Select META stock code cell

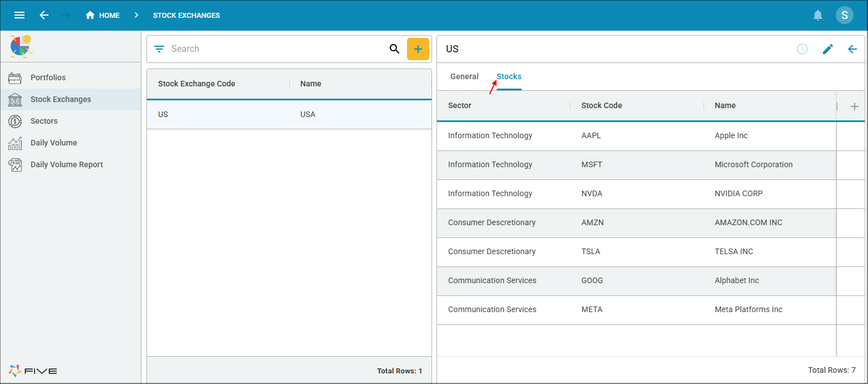tap(592, 309)
